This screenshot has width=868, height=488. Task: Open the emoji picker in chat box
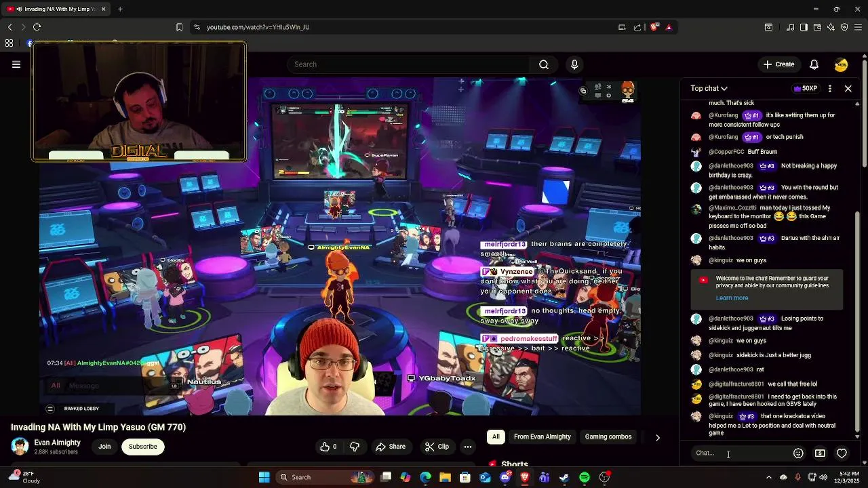[798, 453]
